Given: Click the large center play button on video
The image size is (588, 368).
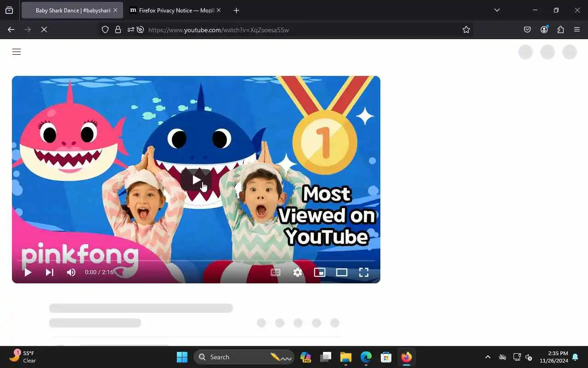Looking at the screenshot, I should (x=196, y=180).
